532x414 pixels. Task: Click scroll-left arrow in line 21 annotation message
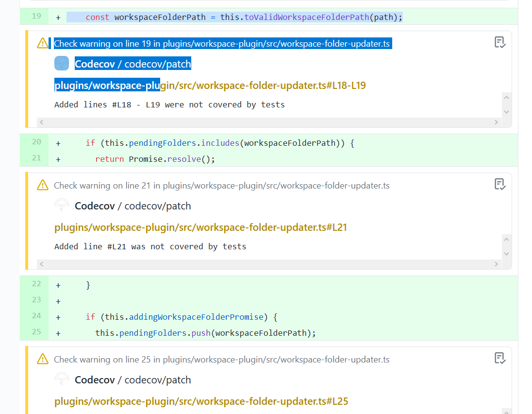[x=41, y=264]
